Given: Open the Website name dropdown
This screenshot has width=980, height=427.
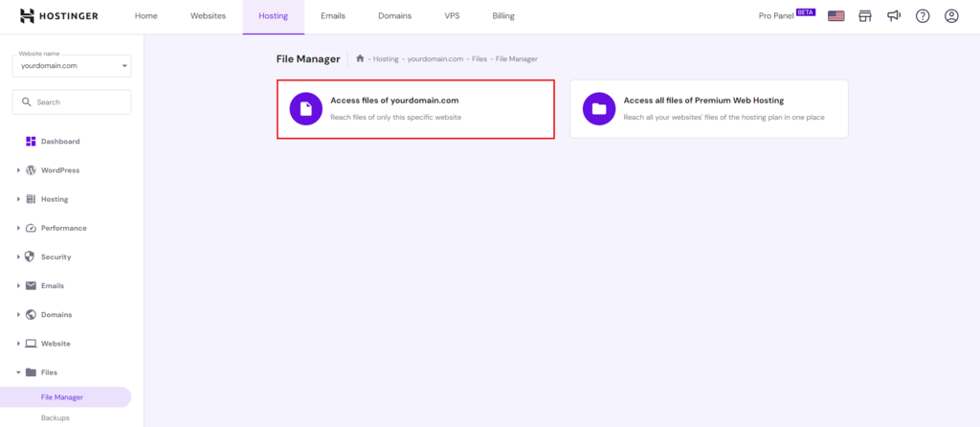Looking at the screenshot, I should tap(72, 65).
